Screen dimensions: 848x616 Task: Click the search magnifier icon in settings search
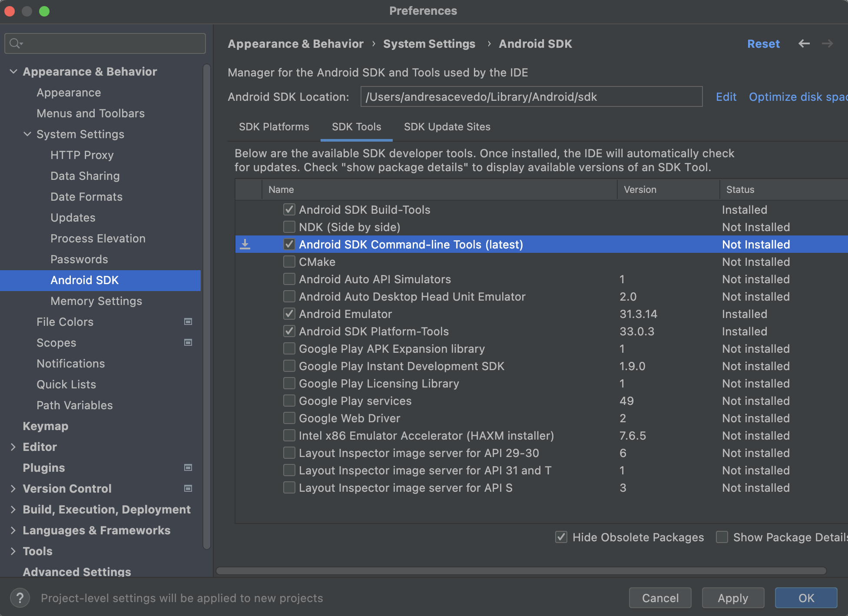pyautogui.click(x=16, y=43)
